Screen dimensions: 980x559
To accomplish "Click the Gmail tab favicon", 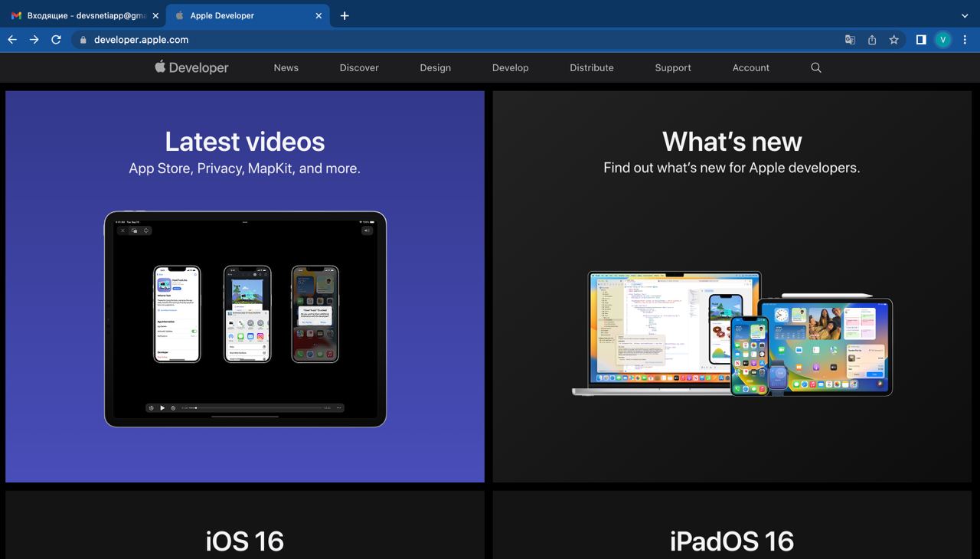I will pyautogui.click(x=16, y=15).
